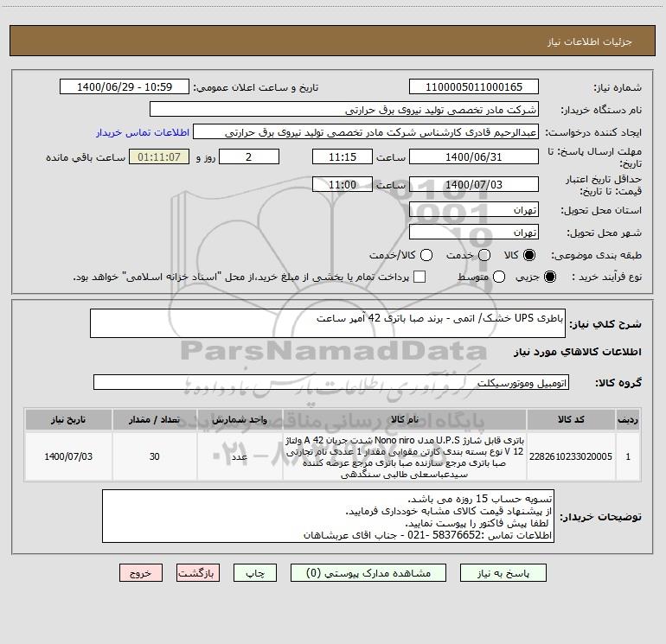Select the خدمت radio button
This screenshot has width=666, height=644.
click(x=484, y=255)
